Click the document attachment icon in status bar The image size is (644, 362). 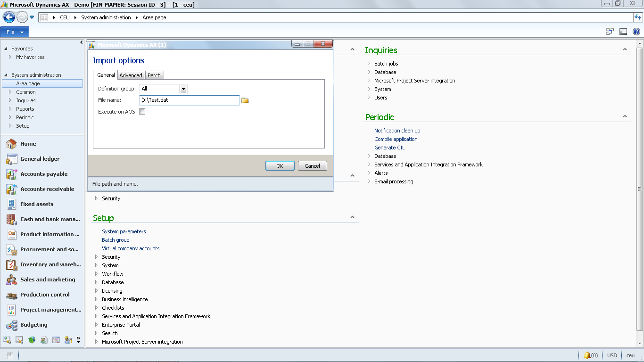tap(10, 355)
